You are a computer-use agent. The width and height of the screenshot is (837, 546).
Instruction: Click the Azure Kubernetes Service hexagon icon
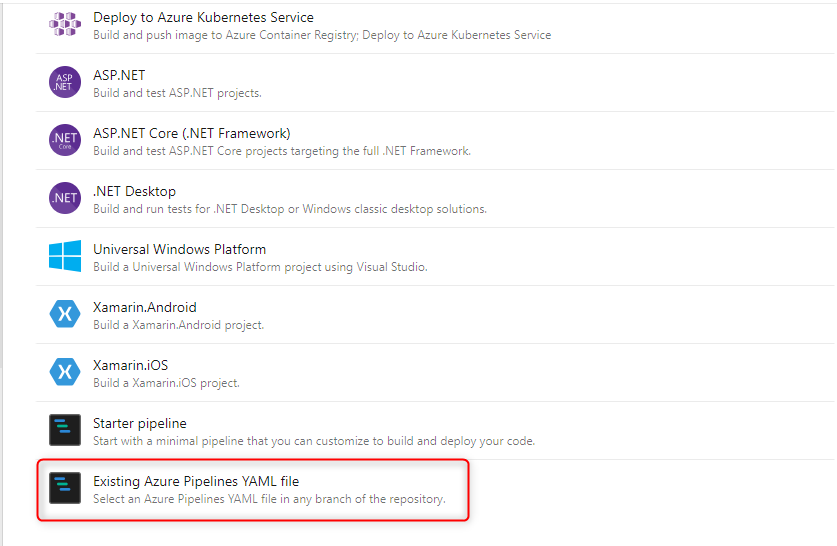click(x=65, y=25)
